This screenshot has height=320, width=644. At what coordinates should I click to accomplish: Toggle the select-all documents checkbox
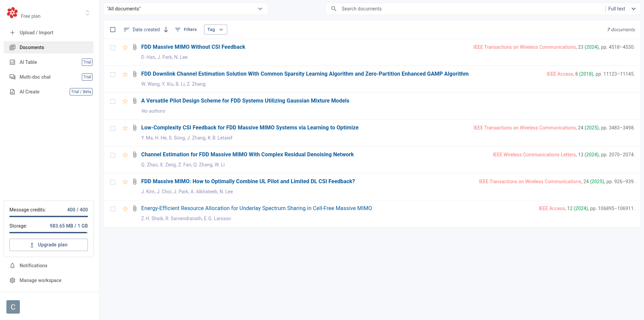pos(113,30)
